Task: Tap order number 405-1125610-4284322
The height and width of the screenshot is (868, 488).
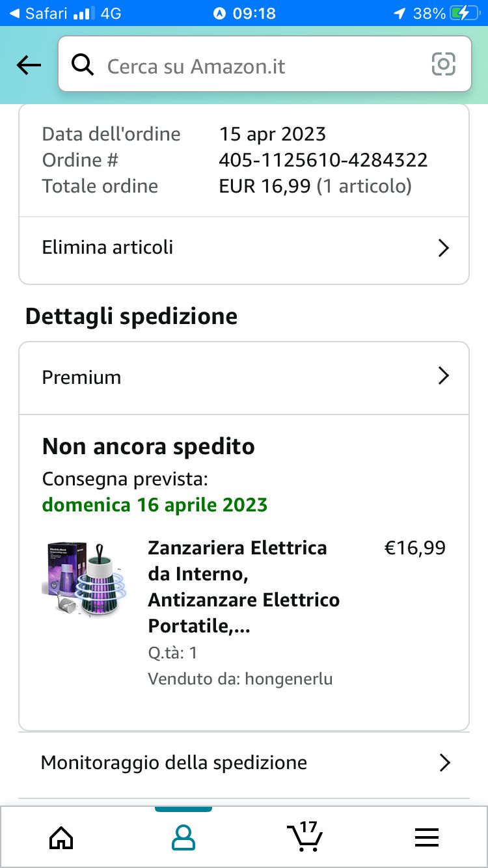Action: click(x=323, y=160)
